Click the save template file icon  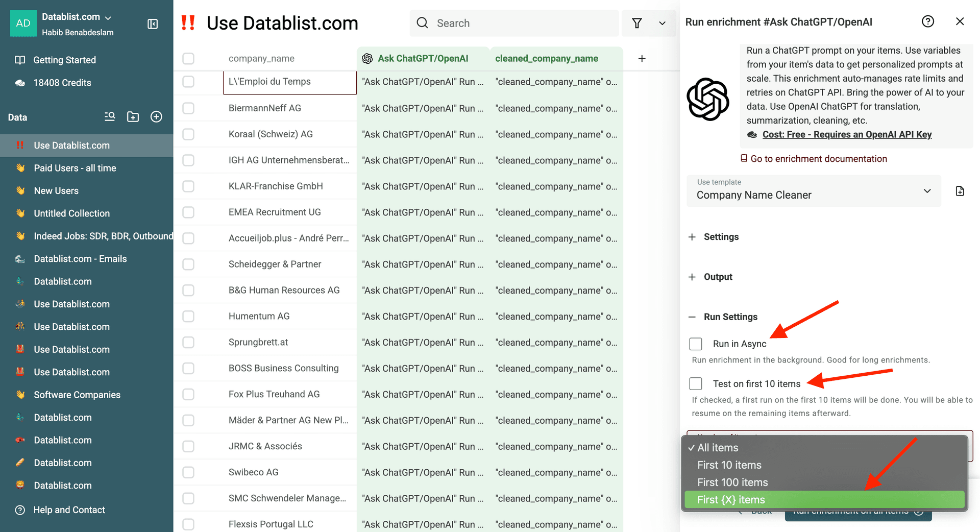tap(960, 191)
